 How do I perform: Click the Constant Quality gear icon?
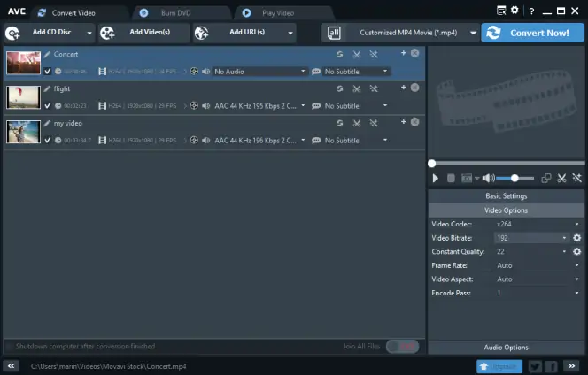577,252
